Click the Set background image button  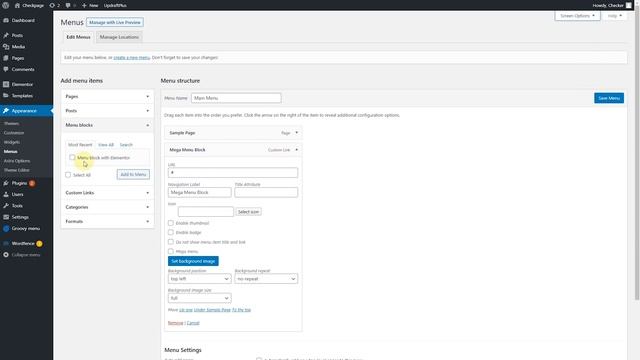[x=193, y=261]
